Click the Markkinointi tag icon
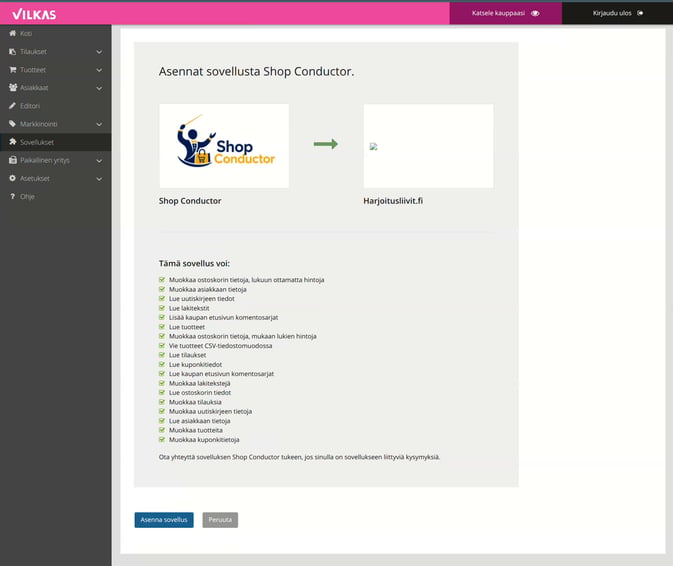Viewport: 673px width, 566px height. [x=12, y=124]
